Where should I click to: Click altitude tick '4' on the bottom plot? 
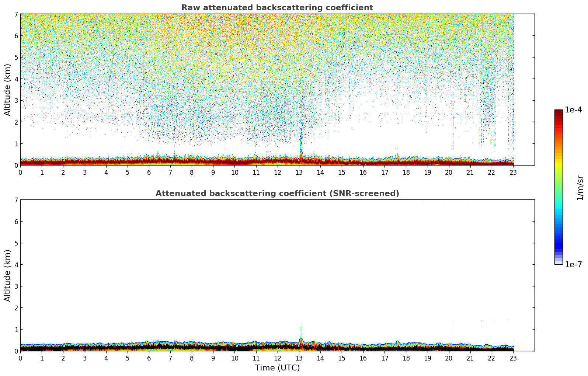[16, 265]
